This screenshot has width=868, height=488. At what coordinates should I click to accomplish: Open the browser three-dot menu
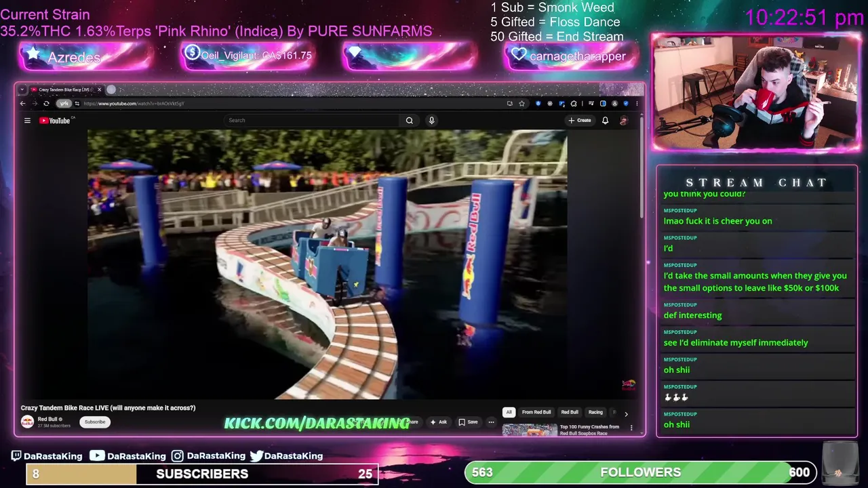tap(637, 104)
